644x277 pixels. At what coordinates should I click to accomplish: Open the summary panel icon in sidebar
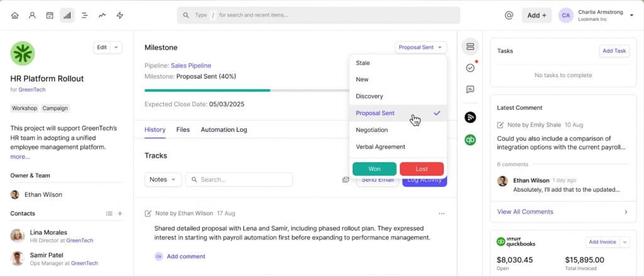(x=470, y=46)
